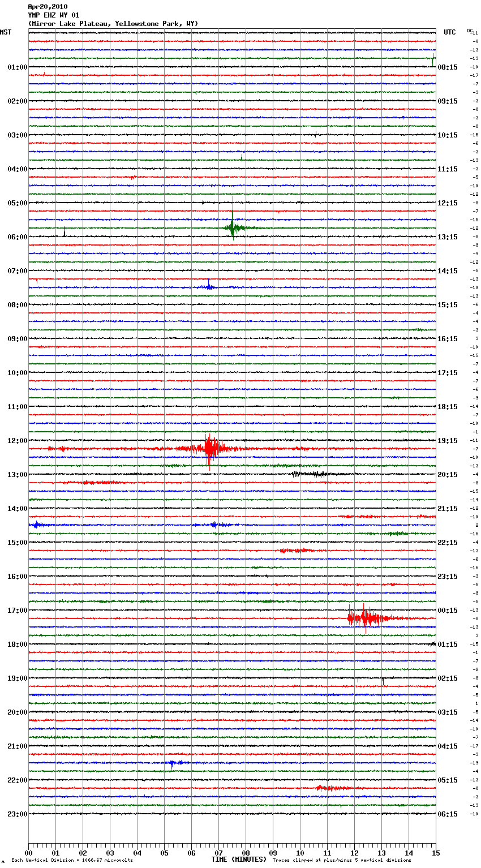Select the 01:00 MST time label

coord(18,67)
